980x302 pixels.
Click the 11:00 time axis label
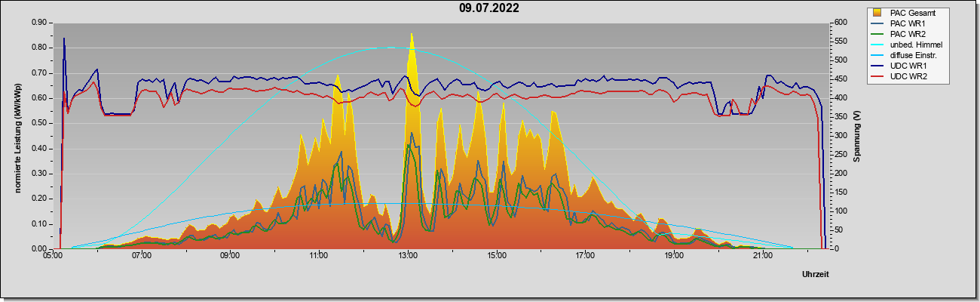319,257
